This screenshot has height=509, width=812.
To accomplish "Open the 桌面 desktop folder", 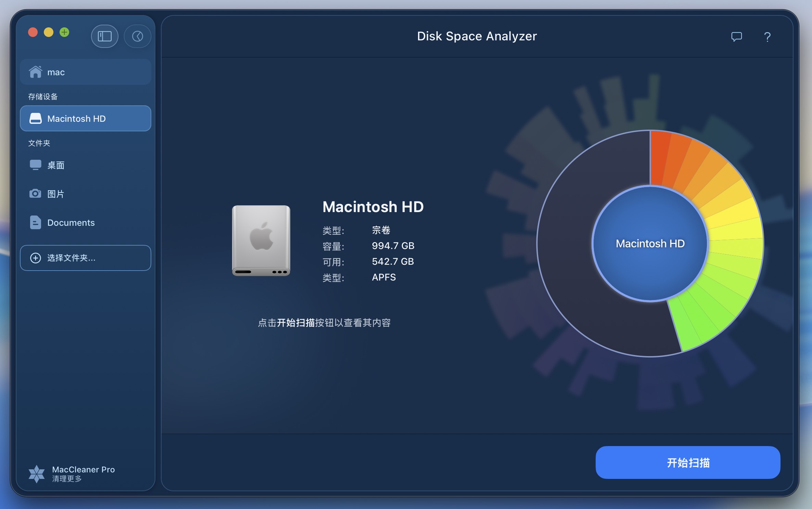I will (x=56, y=165).
